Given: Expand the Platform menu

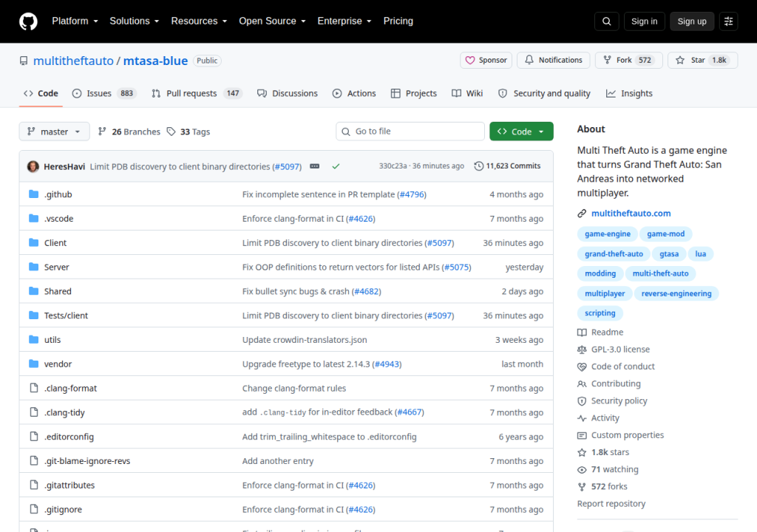Looking at the screenshot, I should point(75,21).
